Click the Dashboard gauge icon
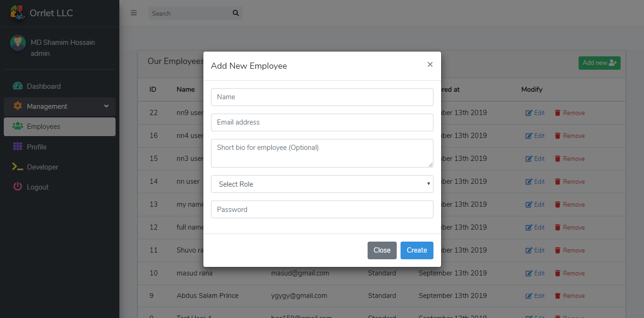 coord(18,86)
